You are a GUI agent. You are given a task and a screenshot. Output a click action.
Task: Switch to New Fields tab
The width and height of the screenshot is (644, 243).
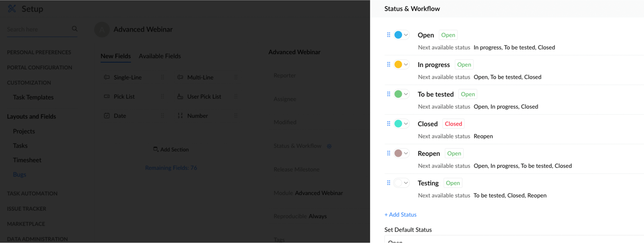[x=115, y=56]
